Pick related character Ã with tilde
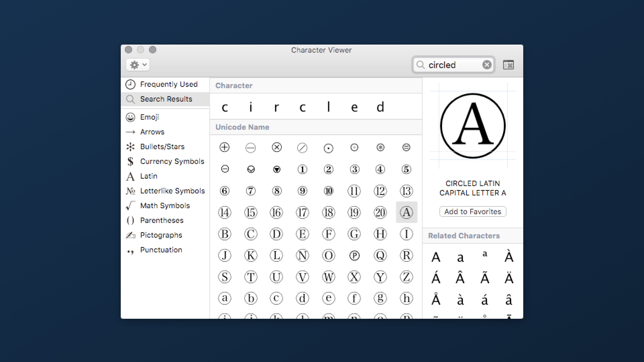 coord(485,277)
